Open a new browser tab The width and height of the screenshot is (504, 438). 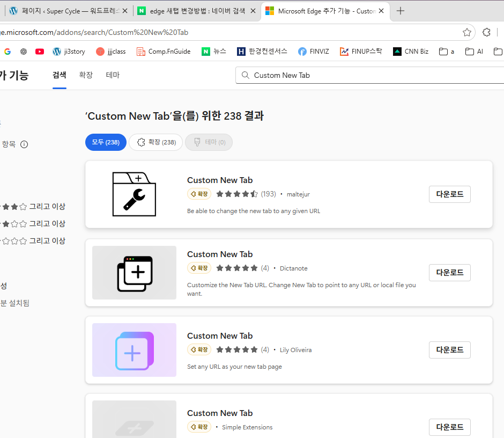coord(400,11)
